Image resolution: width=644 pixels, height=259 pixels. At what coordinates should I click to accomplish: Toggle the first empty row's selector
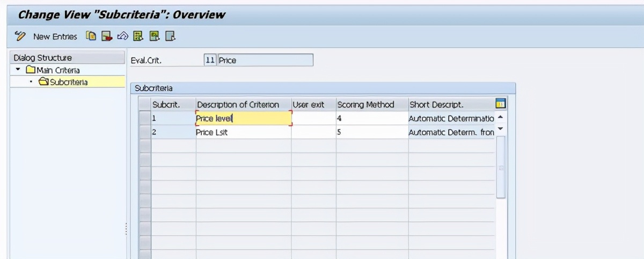coord(144,146)
